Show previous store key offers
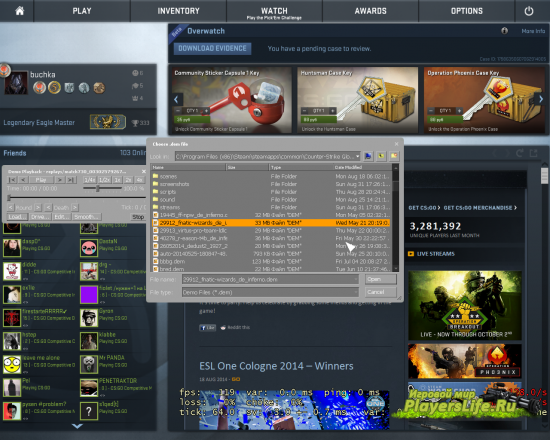This screenshot has height=440, width=550. (x=176, y=99)
